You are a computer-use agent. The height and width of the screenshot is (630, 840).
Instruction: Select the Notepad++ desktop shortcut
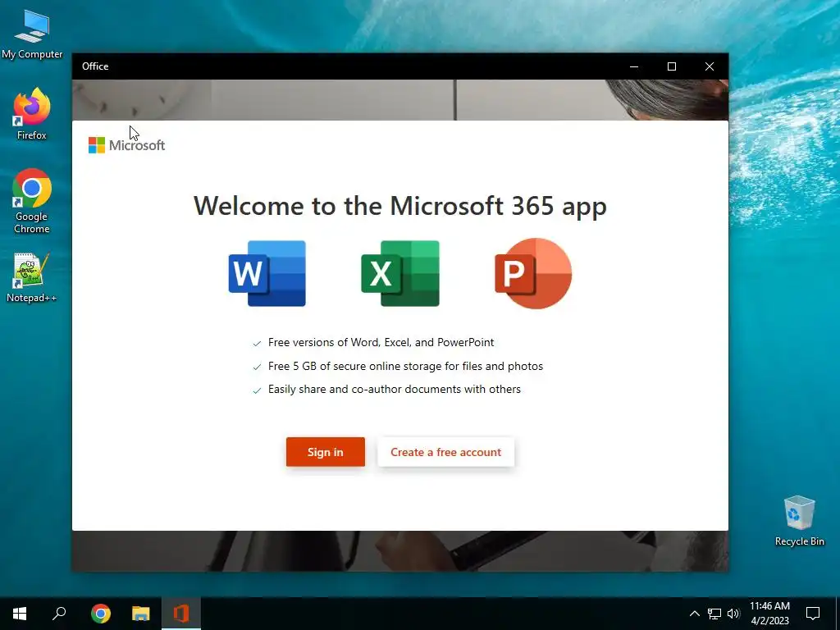click(32, 277)
